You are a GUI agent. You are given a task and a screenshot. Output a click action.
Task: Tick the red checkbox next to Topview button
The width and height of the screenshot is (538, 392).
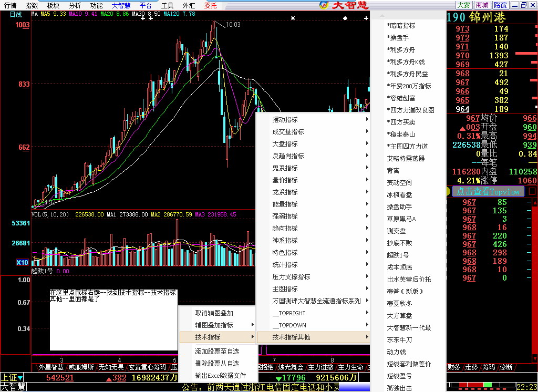(532, 191)
